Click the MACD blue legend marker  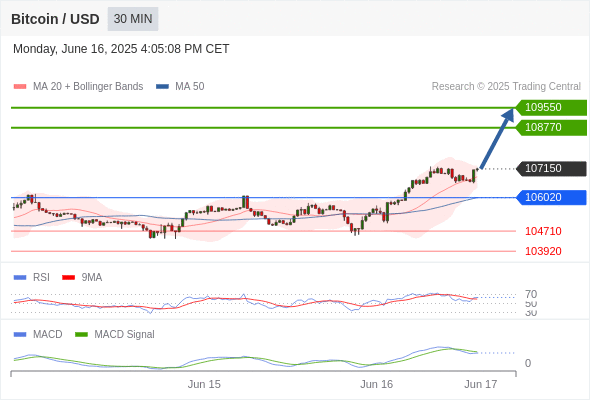pyautogui.click(x=20, y=335)
